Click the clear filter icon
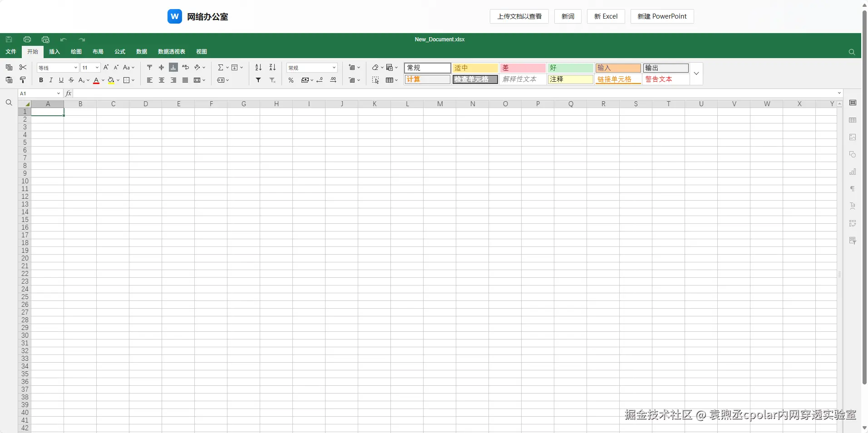The image size is (868, 433). click(272, 80)
